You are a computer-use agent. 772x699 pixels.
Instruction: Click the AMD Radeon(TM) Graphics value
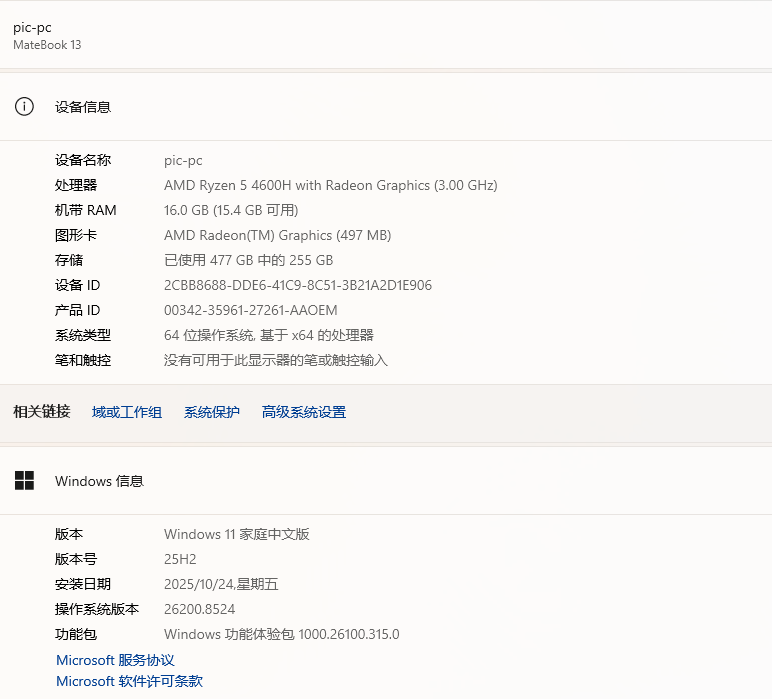pyautogui.click(x=278, y=236)
